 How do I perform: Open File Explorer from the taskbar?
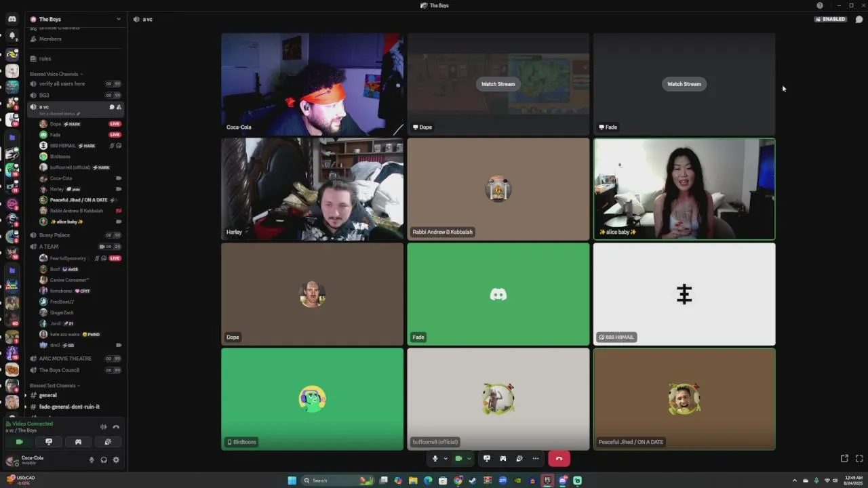pos(413,481)
